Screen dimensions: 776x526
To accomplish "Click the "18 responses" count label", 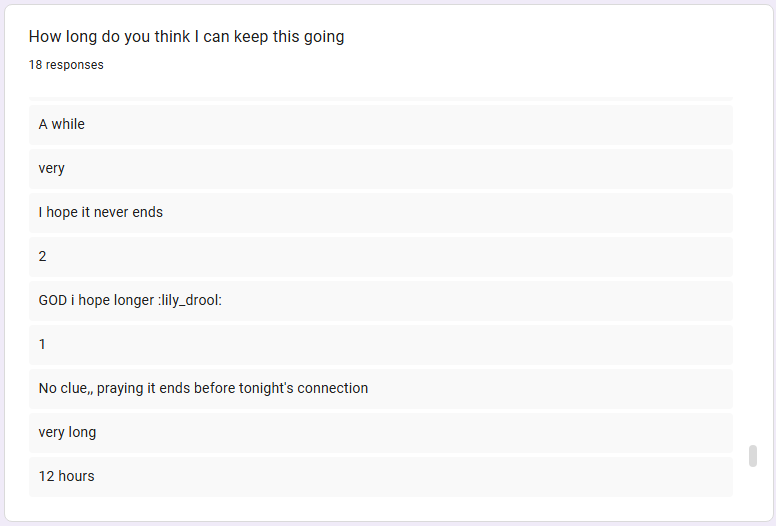I will [66, 65].
